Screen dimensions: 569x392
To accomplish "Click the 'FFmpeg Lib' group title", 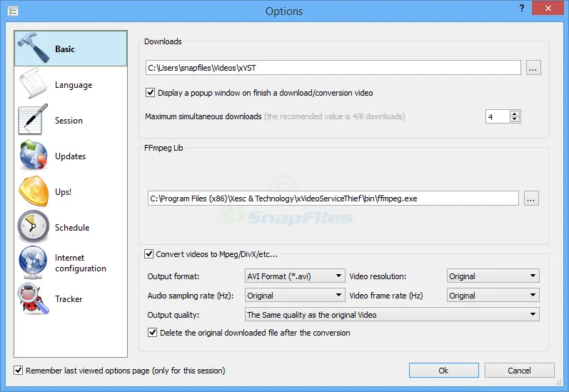I will [x=163, y=148].
